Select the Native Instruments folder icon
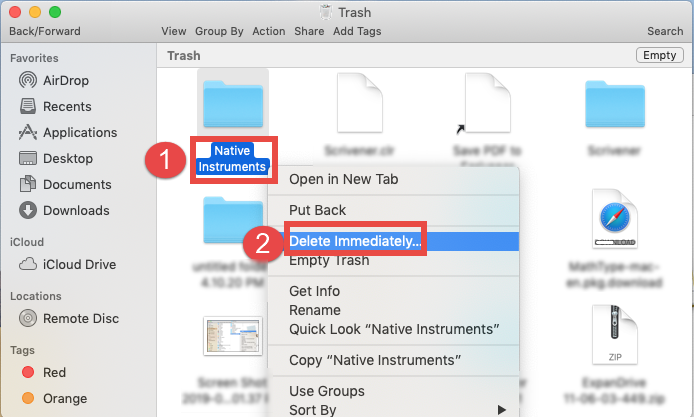 pyautogui.click(x=233, y=104)
